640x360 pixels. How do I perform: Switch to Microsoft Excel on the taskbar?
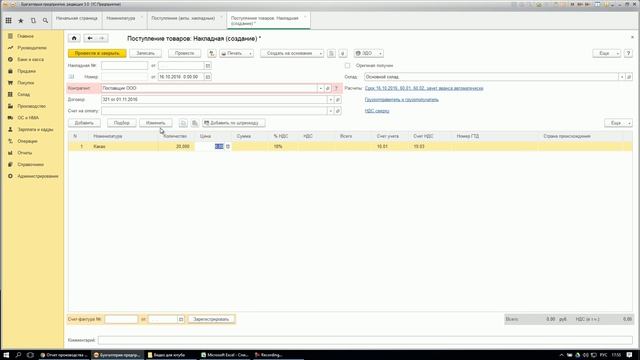pyautogui.click(x=225, y=355)
